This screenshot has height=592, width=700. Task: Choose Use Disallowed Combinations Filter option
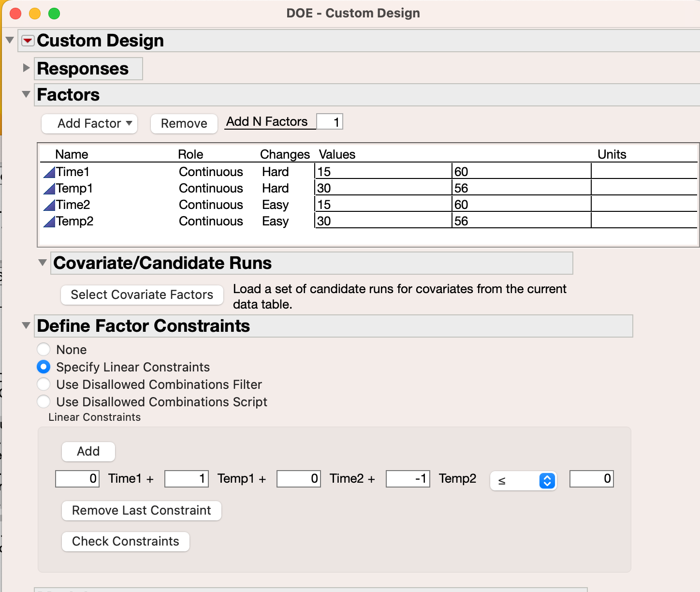[x=44, y=385]
